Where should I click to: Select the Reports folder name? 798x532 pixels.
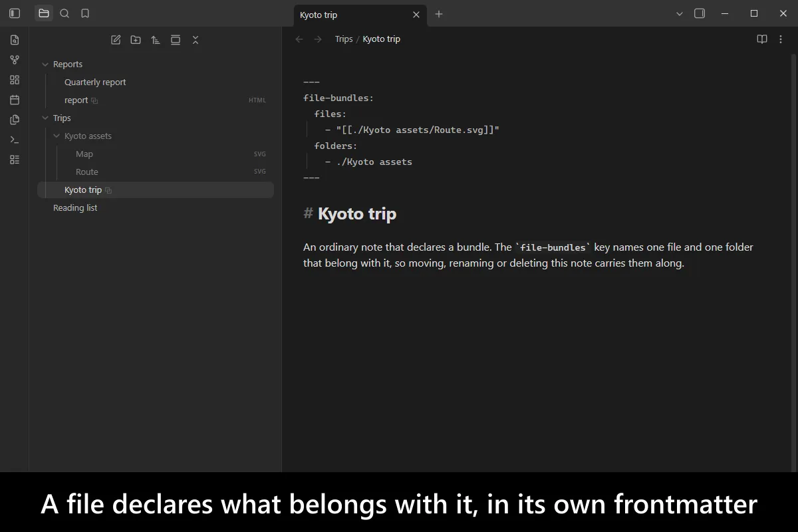(x=68, y=65)
